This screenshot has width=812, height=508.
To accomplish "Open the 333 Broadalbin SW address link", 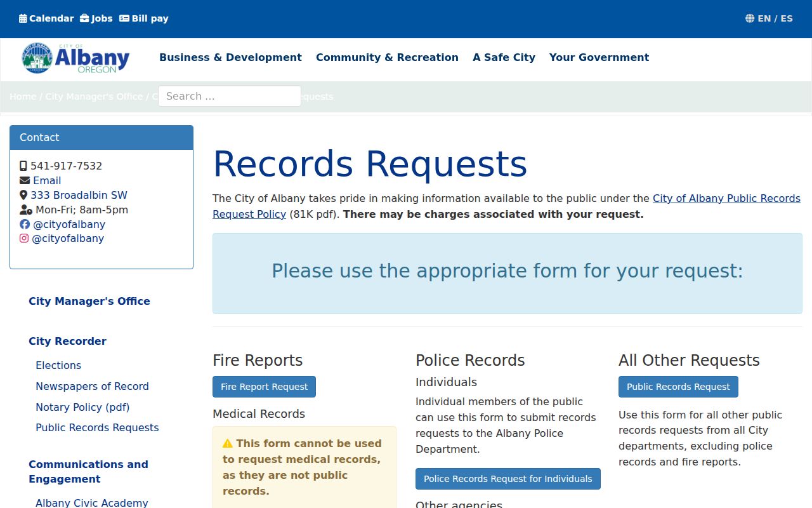I will [79, 195].
